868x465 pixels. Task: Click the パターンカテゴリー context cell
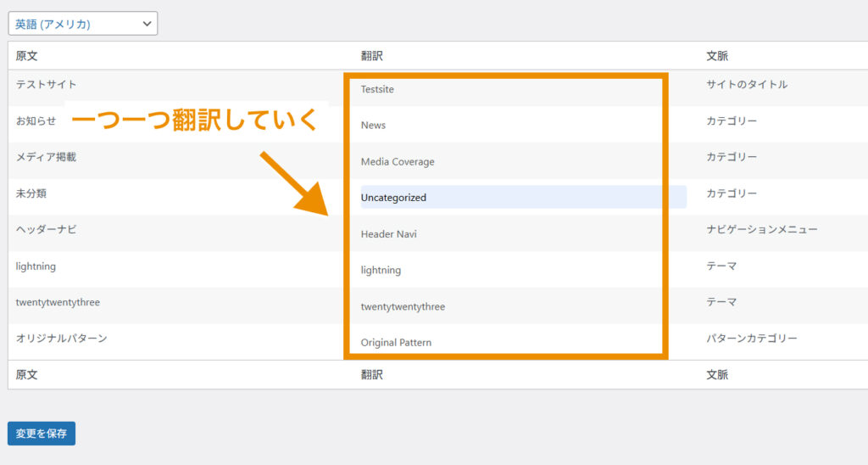click(752, 339)
